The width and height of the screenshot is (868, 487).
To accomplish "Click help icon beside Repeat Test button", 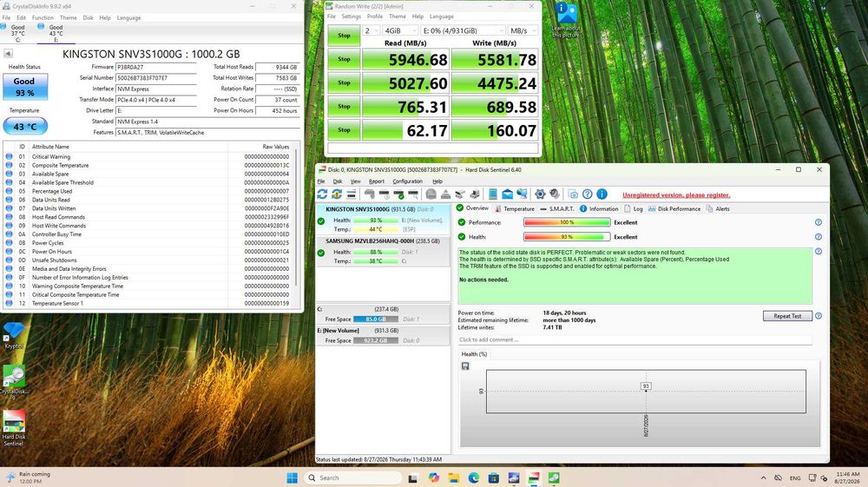I will coord(819,316).
